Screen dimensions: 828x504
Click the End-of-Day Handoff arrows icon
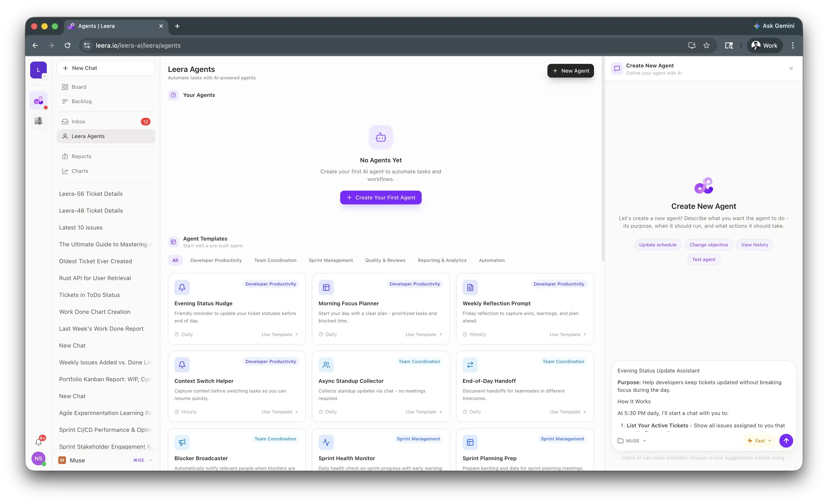(470, 365)
